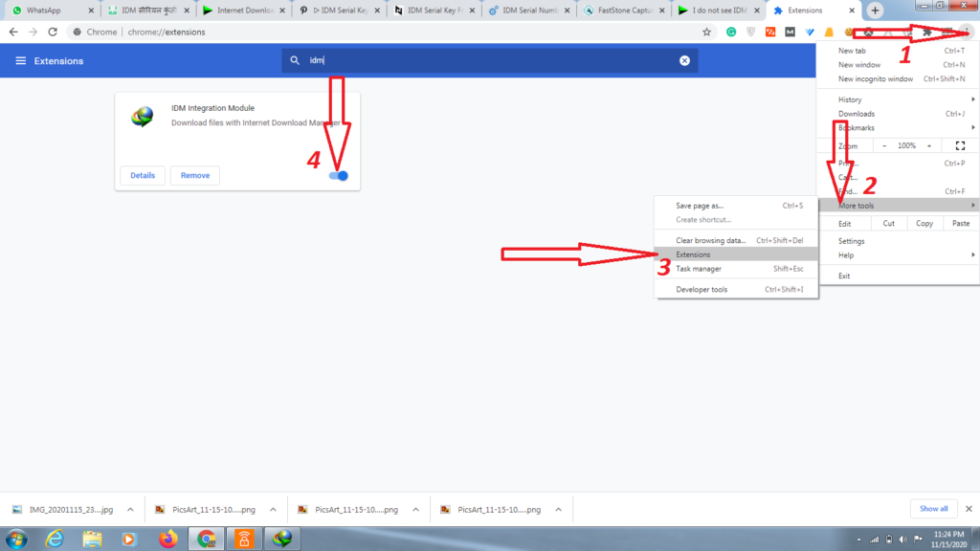Close the WhatsApp tab
This screenshot has width=980, height=551.
(x=91, y=11)
